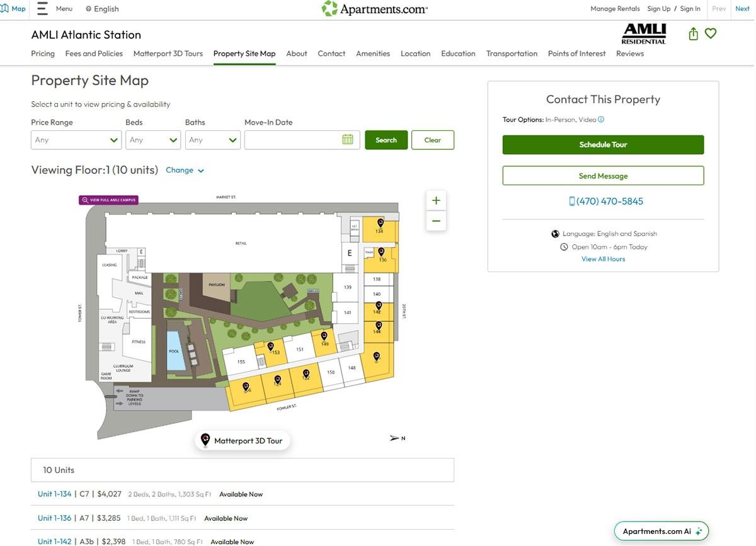Viewport: 756px width, 546px height.
Task: Click the Clear filters button
Action: coord(433,140)
